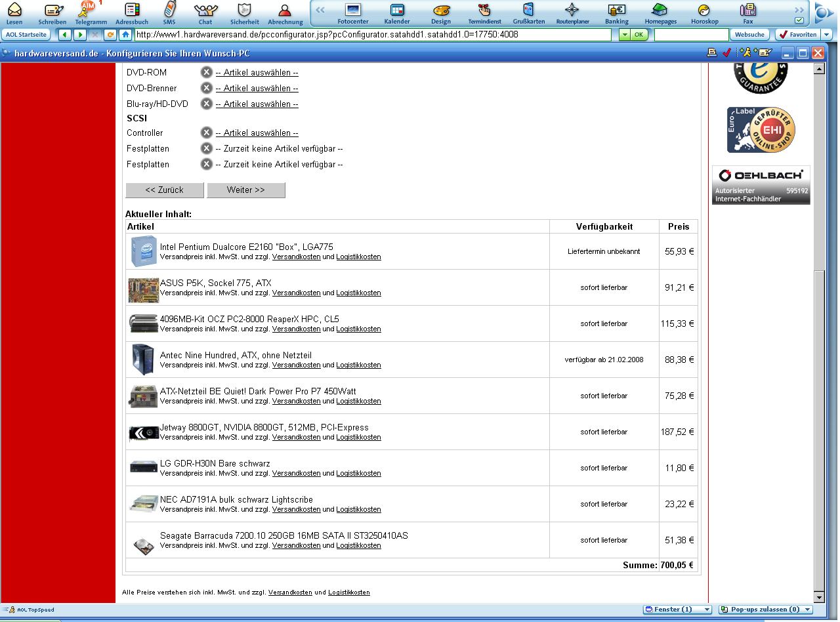Select article for SCSI Controller
This screenshot has width=840, height=622.
click(x=257, y=133)
